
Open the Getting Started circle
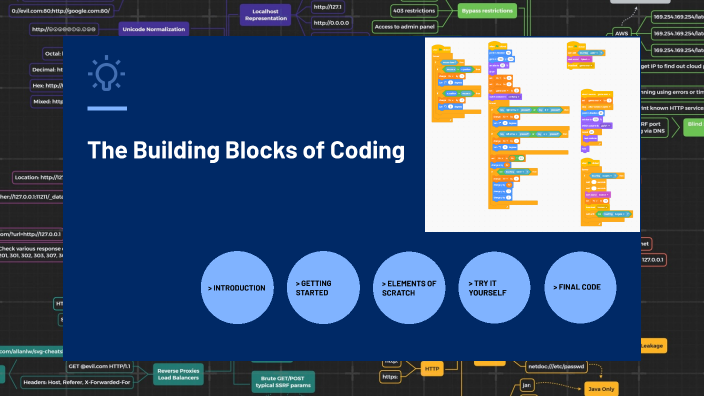coord(323,287)
